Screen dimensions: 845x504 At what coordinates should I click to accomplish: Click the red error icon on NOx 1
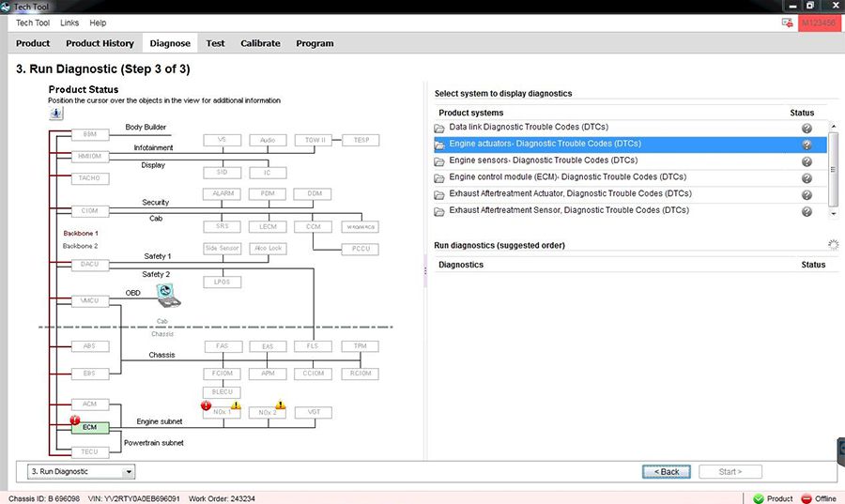pyautogui.click(x=206, y=405)
